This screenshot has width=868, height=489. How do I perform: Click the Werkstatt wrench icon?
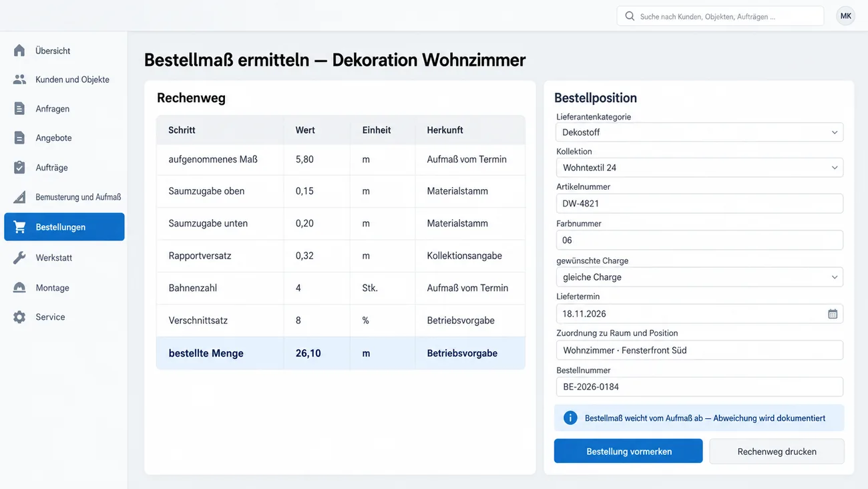[x=19, y=258]
